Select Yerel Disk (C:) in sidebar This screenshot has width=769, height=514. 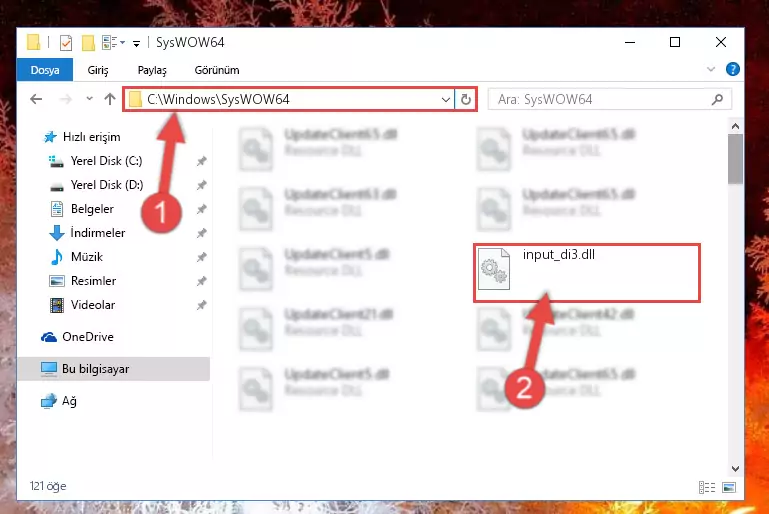click(106, 161)
